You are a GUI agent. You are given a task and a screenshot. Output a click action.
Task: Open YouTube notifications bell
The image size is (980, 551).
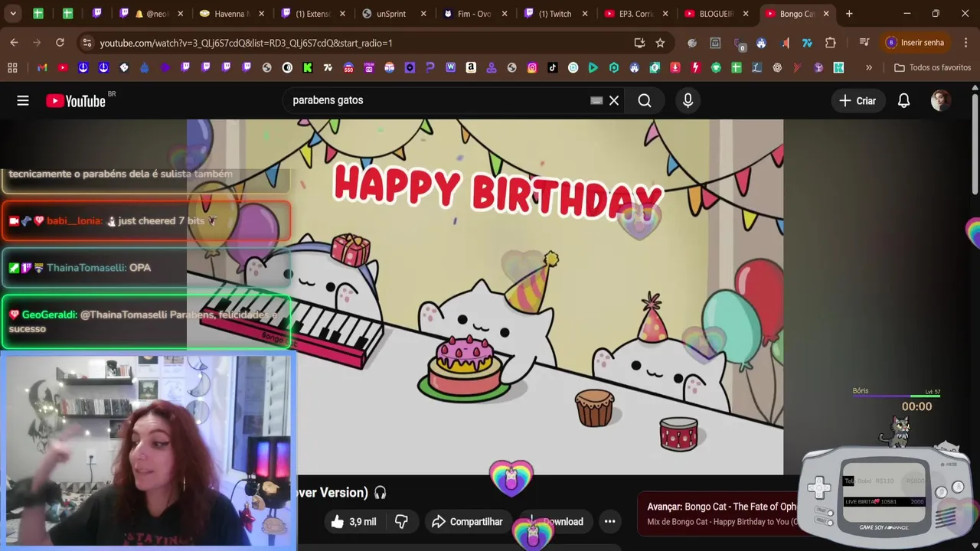pyautogui.click(x=903, y=100)
